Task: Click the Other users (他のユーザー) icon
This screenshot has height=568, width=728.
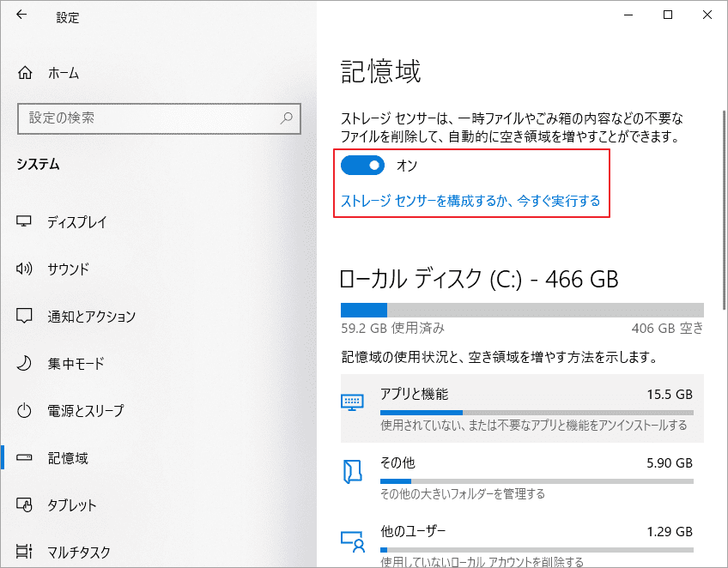Action: pos(353,541)
